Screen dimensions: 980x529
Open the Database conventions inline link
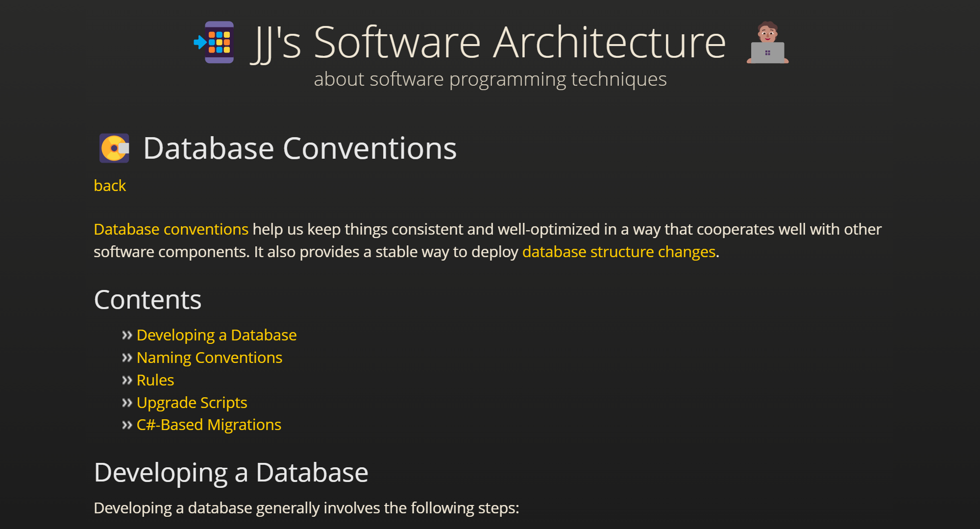[x=171, y=229]
